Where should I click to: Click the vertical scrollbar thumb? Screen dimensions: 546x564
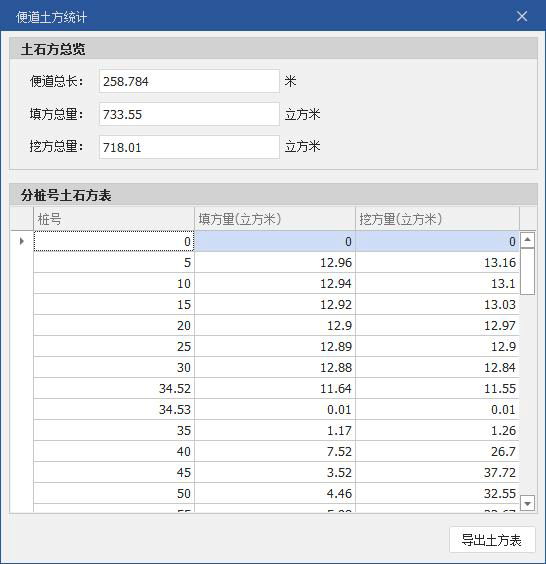[x=527, y=271]
